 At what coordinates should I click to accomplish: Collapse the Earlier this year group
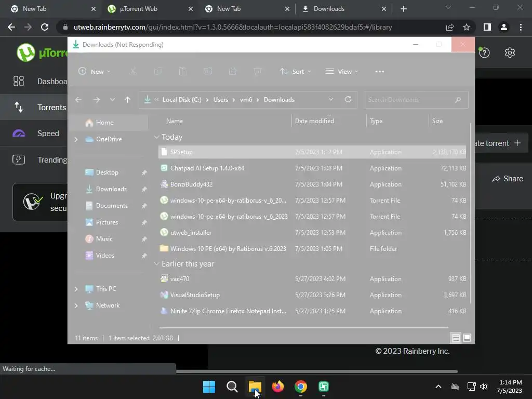pos(156,264)
